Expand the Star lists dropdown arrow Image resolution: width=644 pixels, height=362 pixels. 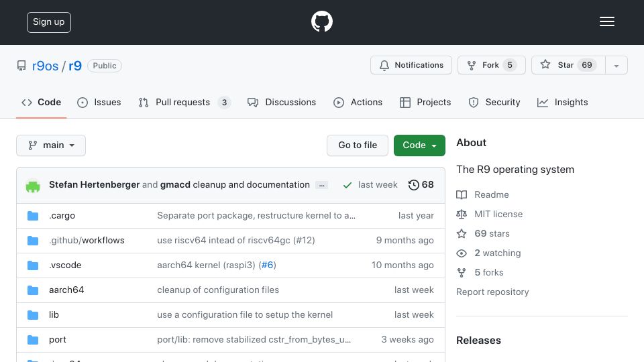click(x=616, y=66)
